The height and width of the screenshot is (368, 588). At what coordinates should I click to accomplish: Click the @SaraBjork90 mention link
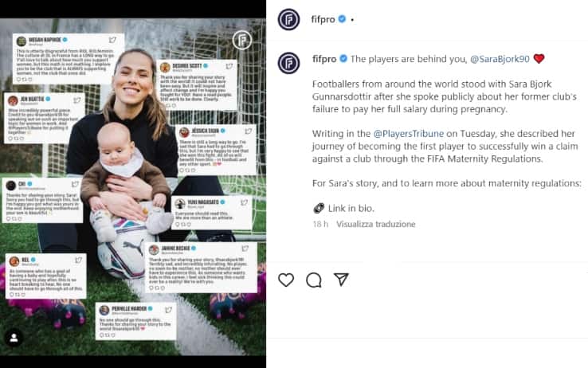coord(500,59)
